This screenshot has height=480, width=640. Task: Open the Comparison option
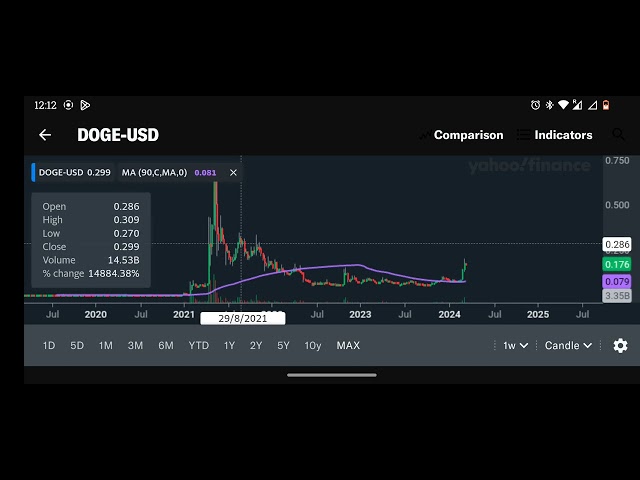[x=462, y=135]
